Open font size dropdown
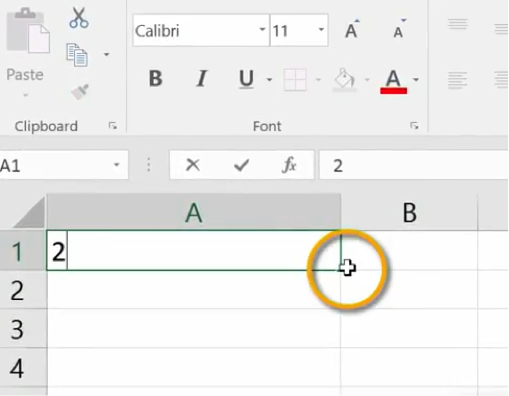This screenshot has height=396, width=509. click(321, 30)
